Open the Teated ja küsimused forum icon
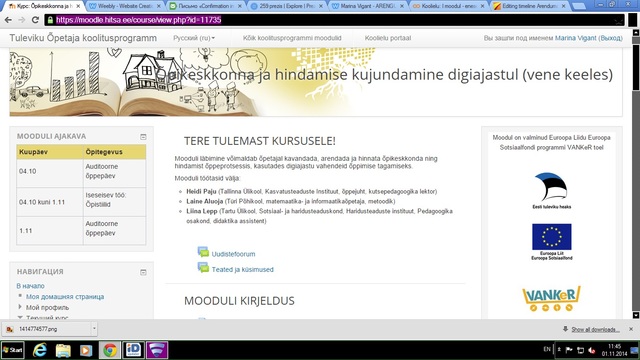The width and height of the screenshot is (640, 360). [x=203, y=268]
